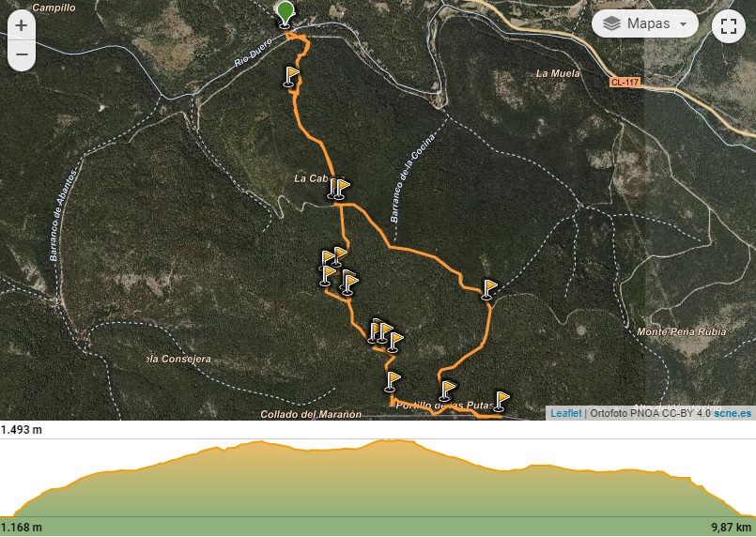Zoom out with the minus button
This screenshot has height=537, width=756.
[x=22, y=54]
